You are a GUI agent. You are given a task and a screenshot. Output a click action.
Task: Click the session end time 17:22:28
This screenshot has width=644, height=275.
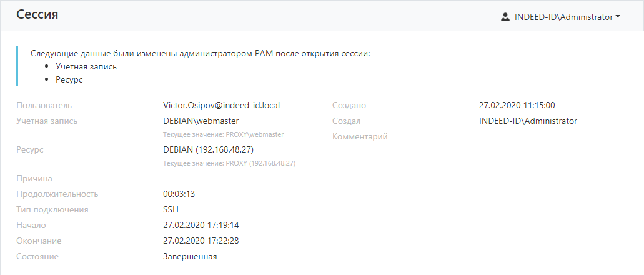(x=201, y=241)
